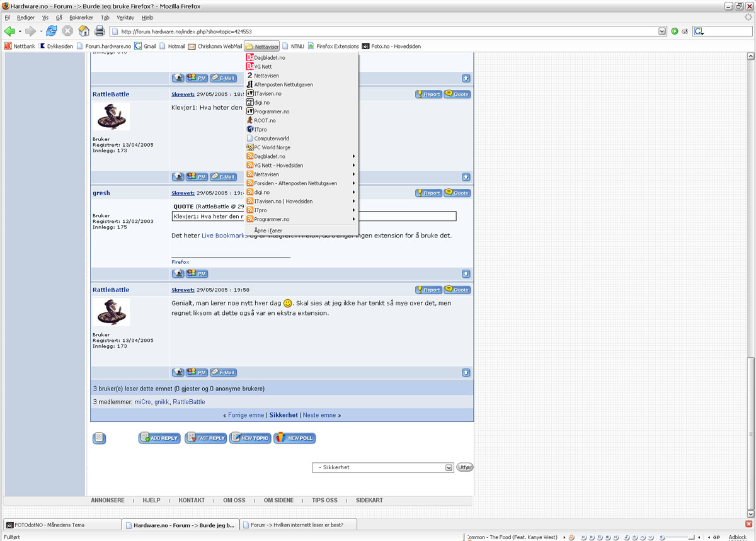Image resolution: width=756 pixels, height=541 pixels.
Task: Click Quote on RattleBattle's 19:58 post
Action: coord(457,290)
